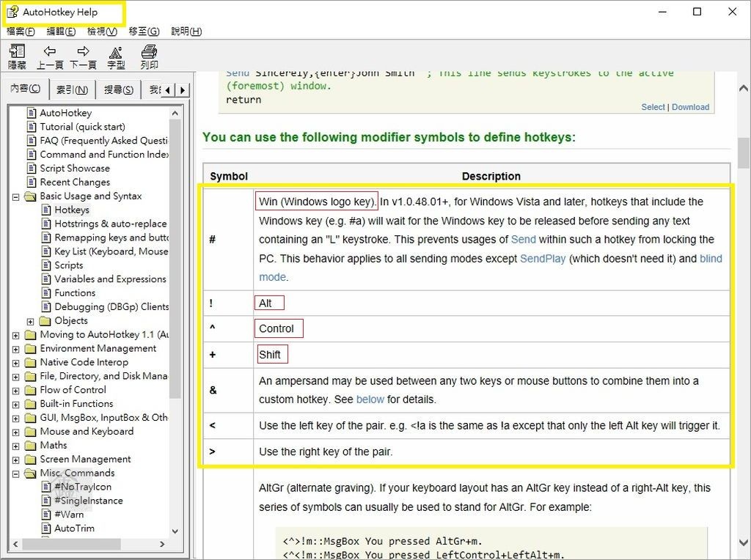Viewport: 751px width, 560px height.
Task: Click the content pane scrollbar up arrow
Action: (744, 88)
